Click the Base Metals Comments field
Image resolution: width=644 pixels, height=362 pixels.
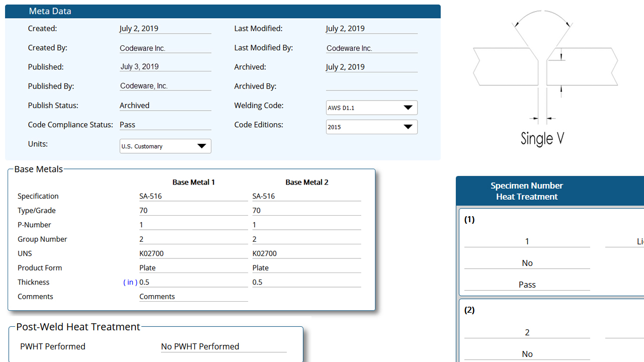[x=193, y=297]
